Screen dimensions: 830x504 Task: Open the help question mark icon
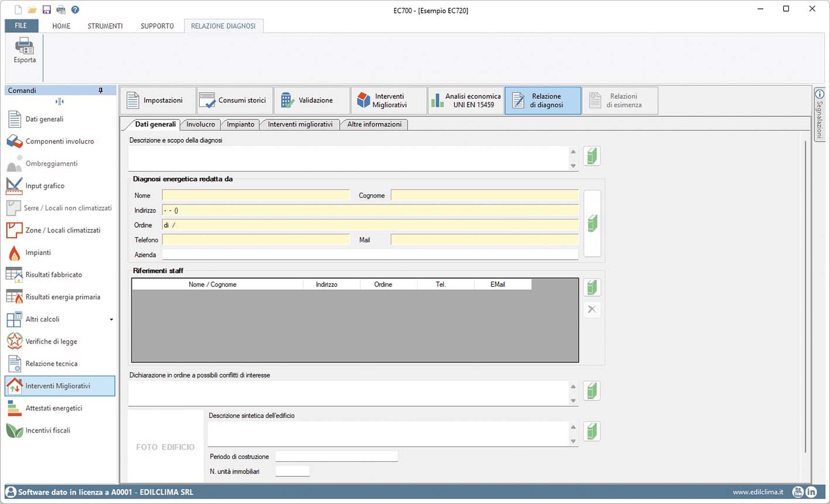75,10
